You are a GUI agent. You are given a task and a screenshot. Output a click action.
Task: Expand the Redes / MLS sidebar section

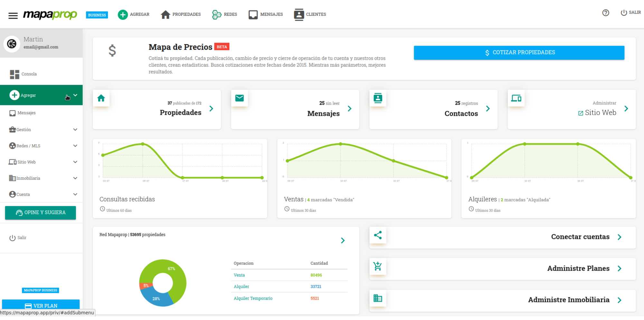click(75, 146)
